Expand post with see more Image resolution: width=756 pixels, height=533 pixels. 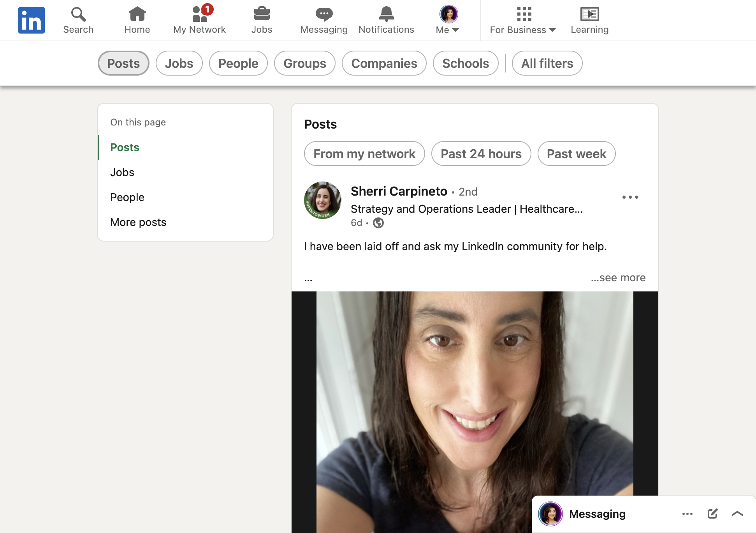[x=618, y=278]
